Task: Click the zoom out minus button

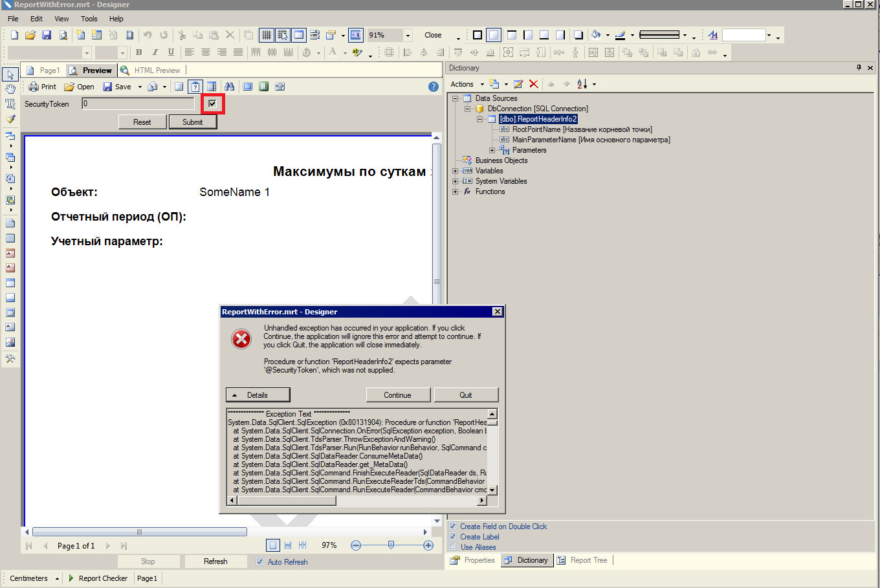Action: [x=355, y=545]
